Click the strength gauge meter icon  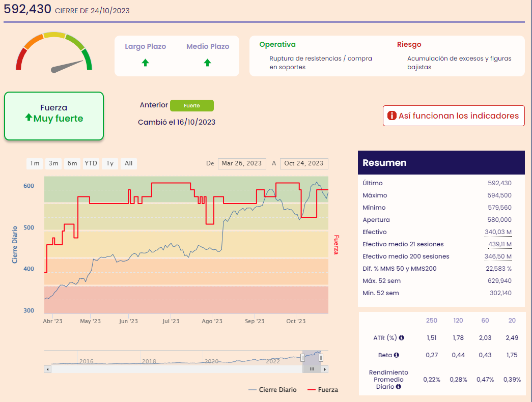[54, 52]
